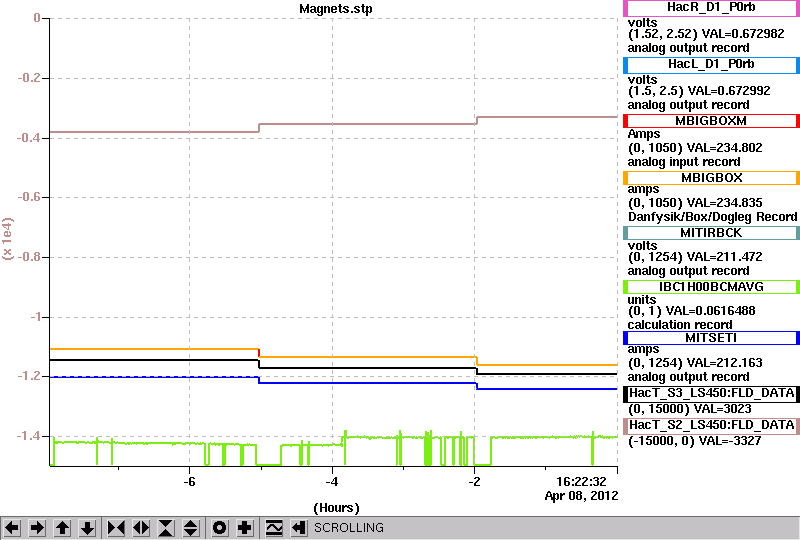Click the horizontal zoom-in bowtie icon

[x=116, y=528]
